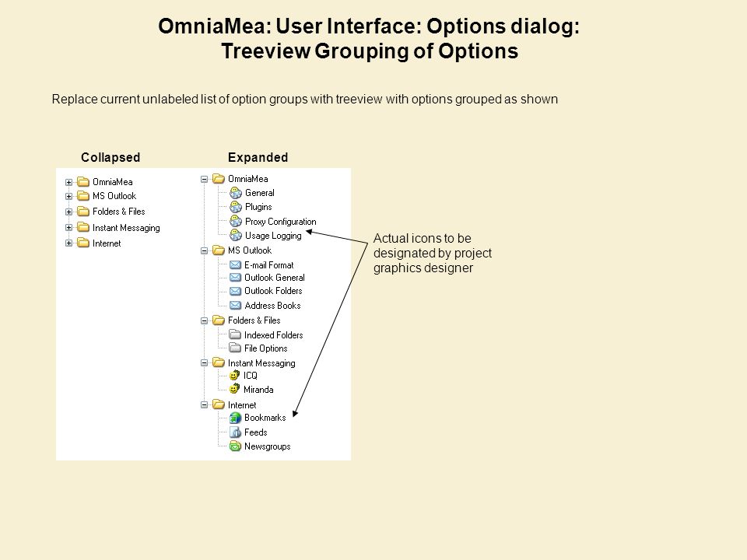Select the Outlook Folders tree item
747x560 pixels.
(x=273, y=291)
